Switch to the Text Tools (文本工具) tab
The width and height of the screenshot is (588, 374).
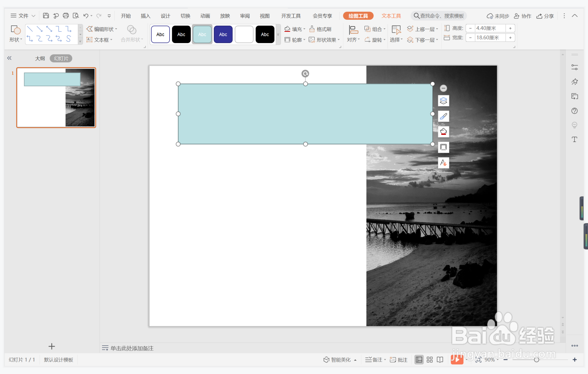[391, 16]
